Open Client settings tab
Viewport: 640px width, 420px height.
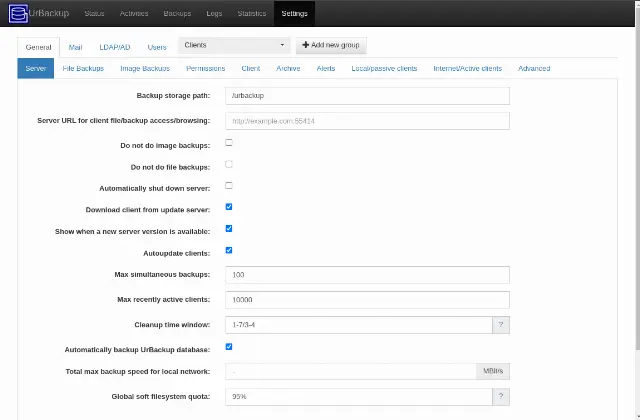[251, 69]
